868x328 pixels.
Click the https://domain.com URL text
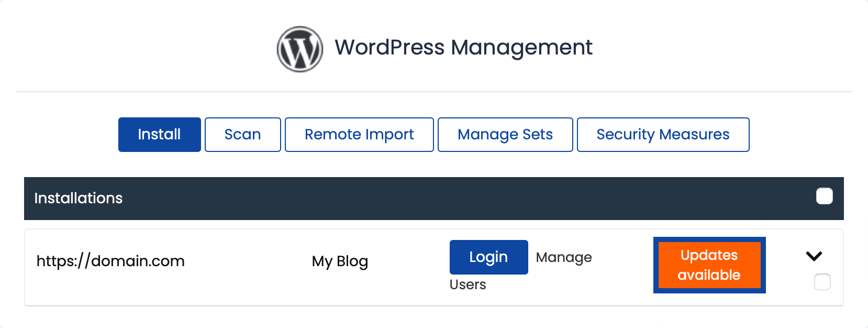(110, 261)
